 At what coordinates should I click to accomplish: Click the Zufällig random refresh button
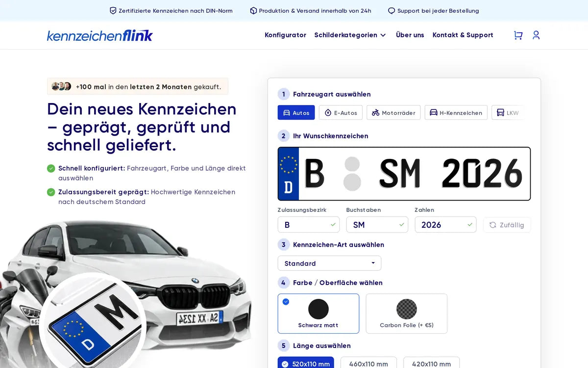[x=507, y=225]
